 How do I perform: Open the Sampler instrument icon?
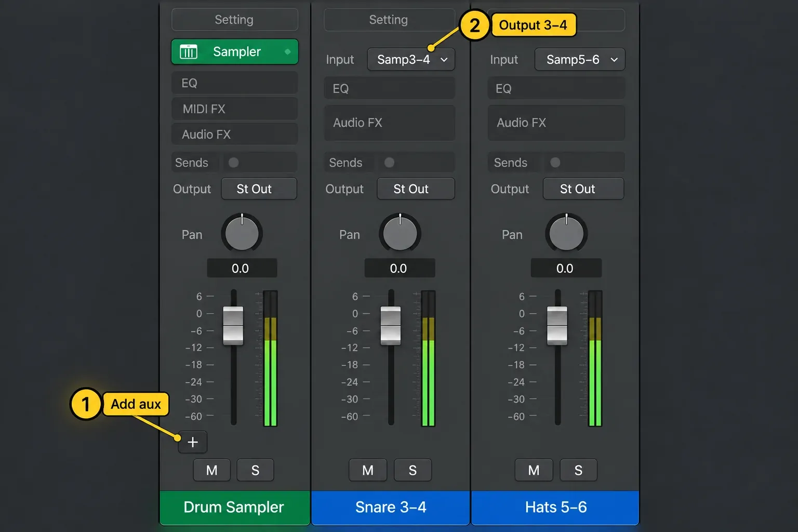[189, 52]
